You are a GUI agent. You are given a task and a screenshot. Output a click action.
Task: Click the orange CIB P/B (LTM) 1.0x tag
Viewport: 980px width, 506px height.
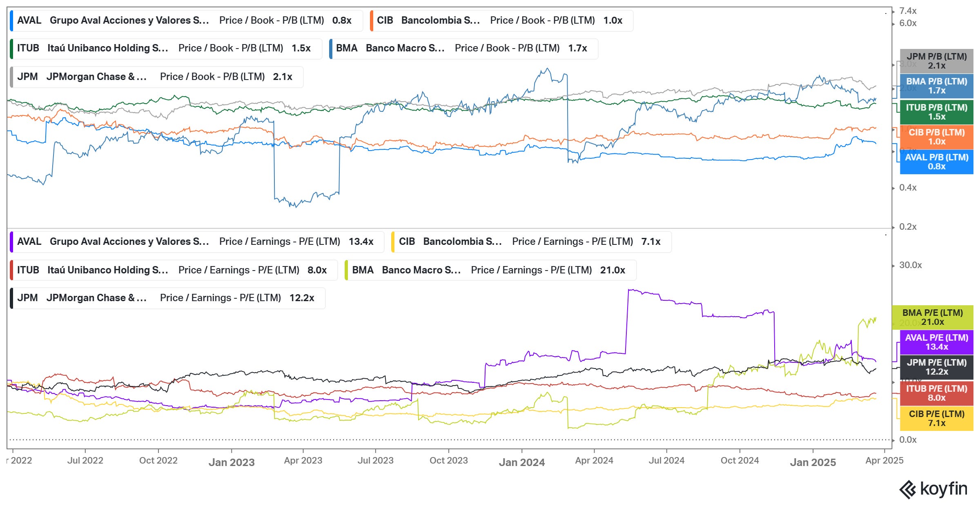pos(936,137)
